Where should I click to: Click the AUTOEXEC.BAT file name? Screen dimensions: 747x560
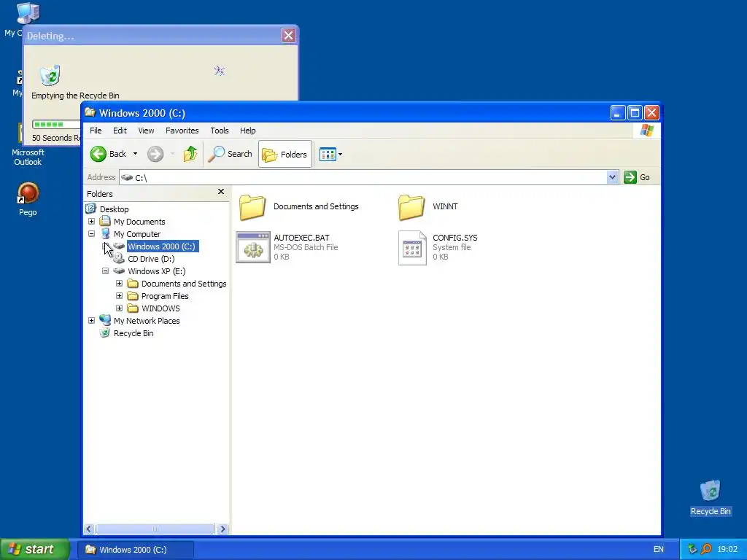pyautogui.click(x=301, y=238)
